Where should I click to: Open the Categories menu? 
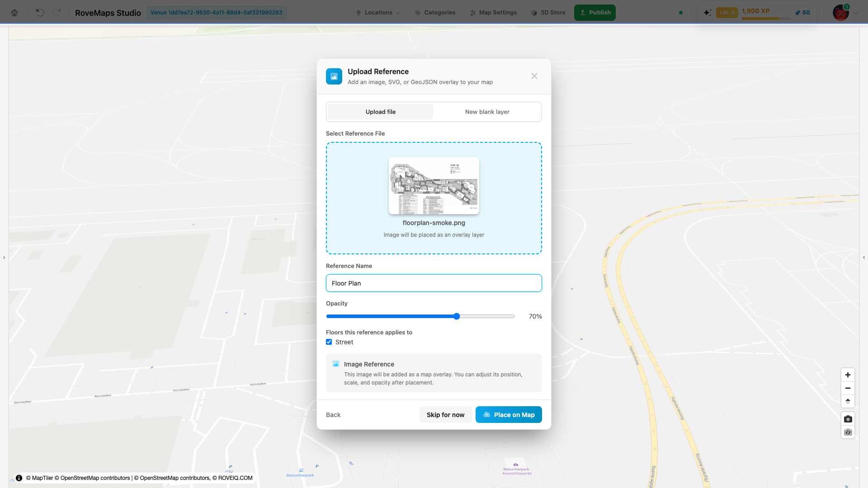click(x=435, y=13)
